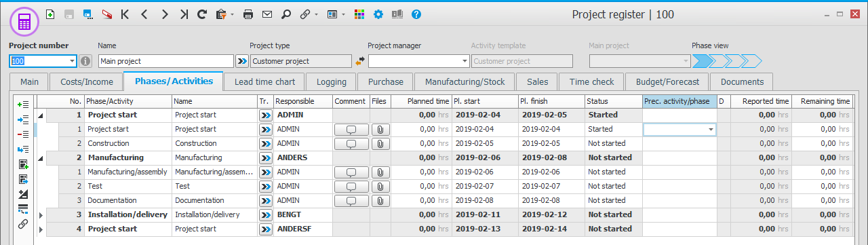The height and width of the screenshot is (245, 868).
Task: Create a new record with the plus-page icon
Action: click(x=50, y=14)
